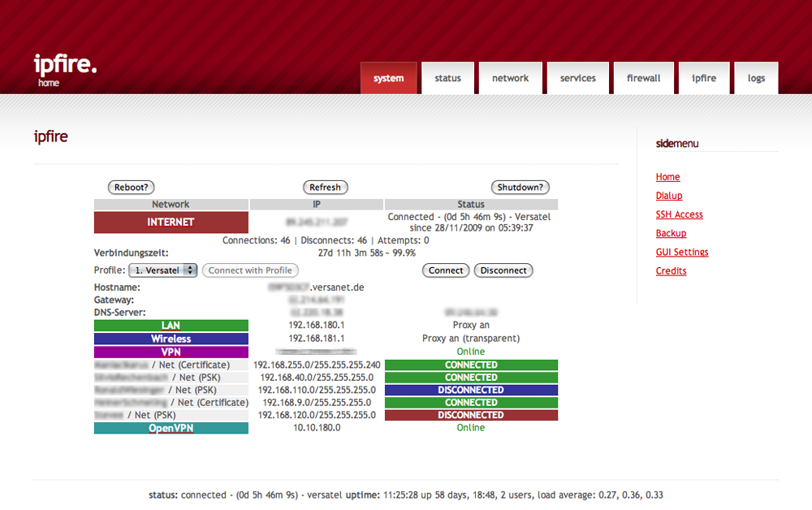Open the network tab
This screenshot has height=510, width=812.
click(510, 78)
